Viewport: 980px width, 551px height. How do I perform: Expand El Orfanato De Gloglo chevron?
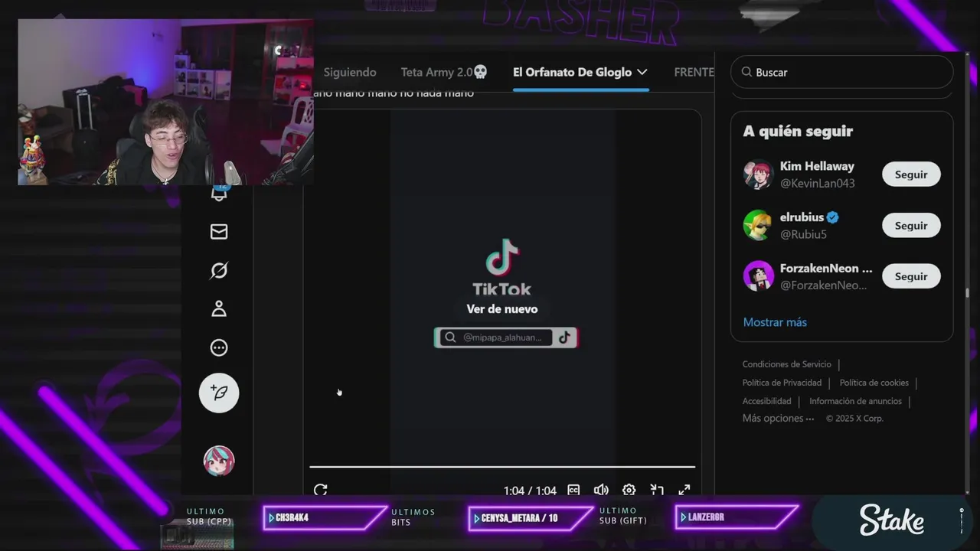[642, 72]
